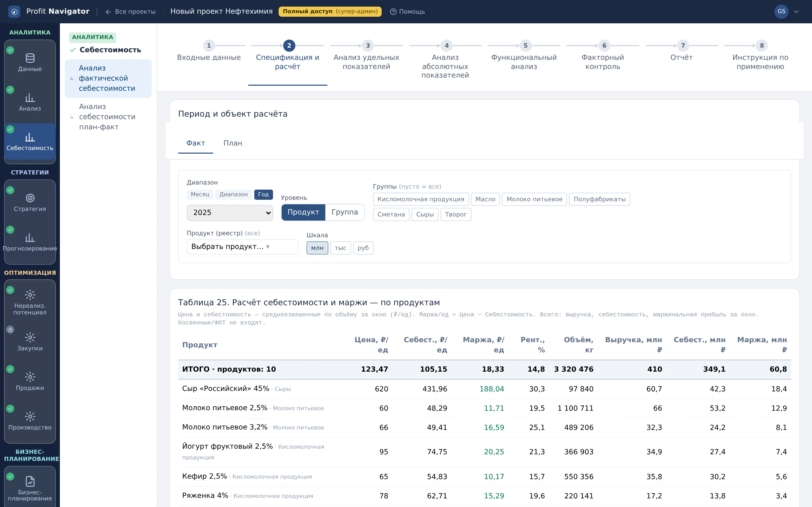
Task: Switch level toggle to Группа
Action: click(x=345, y=212)
